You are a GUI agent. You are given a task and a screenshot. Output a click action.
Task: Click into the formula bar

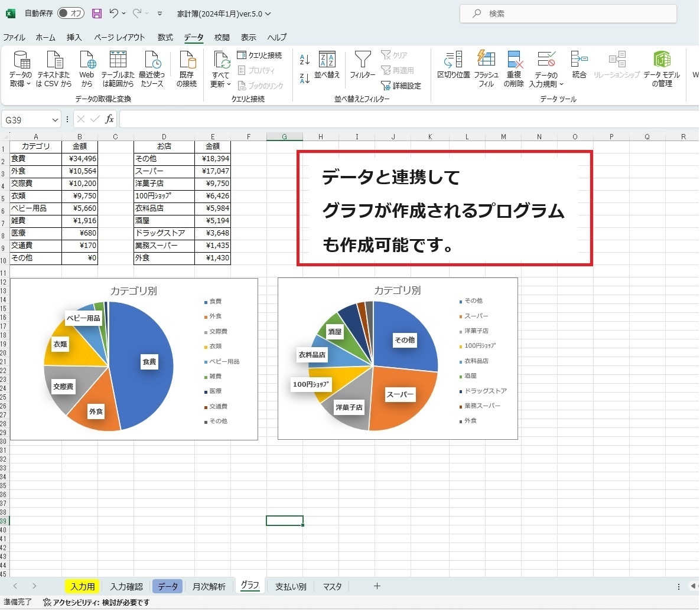409,119
